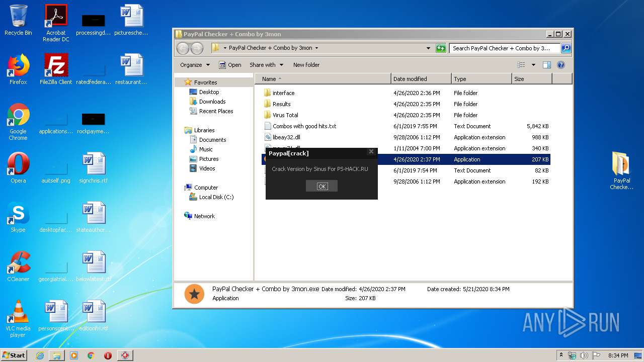Expand the breadcrumb arrow after the folder name
Viewport: 644px width, 362px height.
316,48
